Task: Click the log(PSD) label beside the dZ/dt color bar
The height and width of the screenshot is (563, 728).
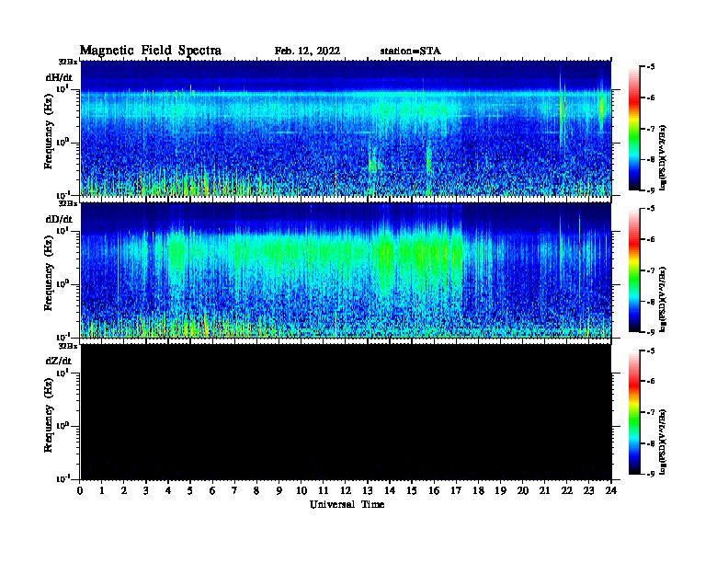Action: 664,442
